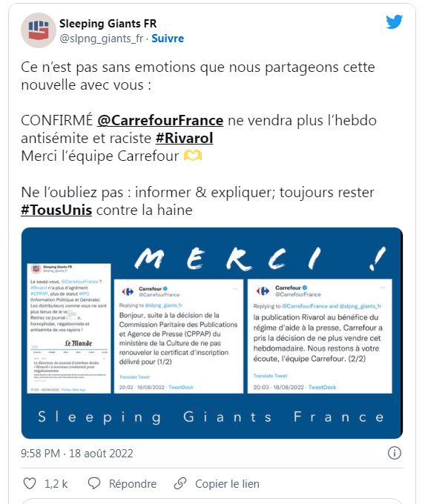Follow account via Suivre link
The image size is (428, 504).
(x=168, y=39)
